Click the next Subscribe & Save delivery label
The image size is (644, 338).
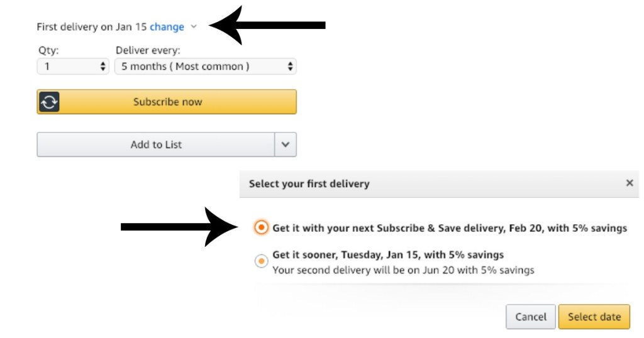(449, 228)
